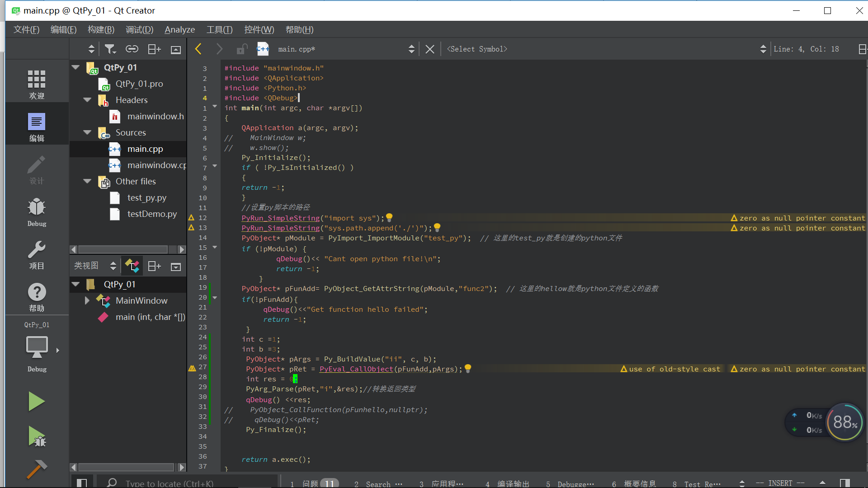Toggle the left sidebar visibility button

point(82,483)
